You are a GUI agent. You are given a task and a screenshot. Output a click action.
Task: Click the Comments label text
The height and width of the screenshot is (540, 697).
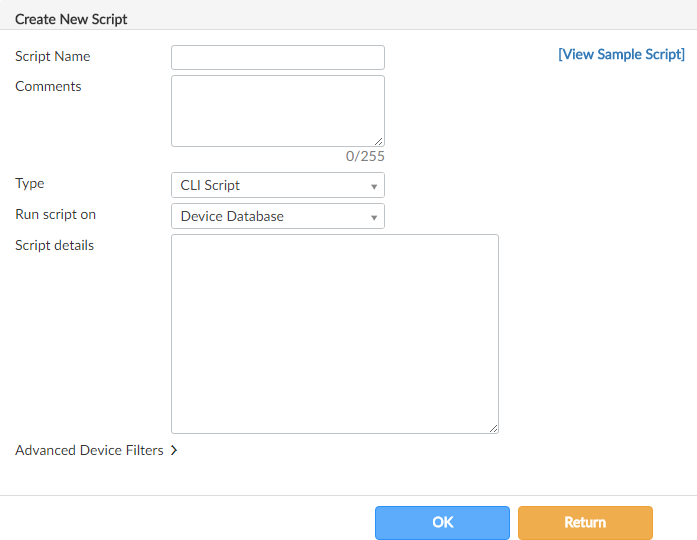tap(48, 86)
